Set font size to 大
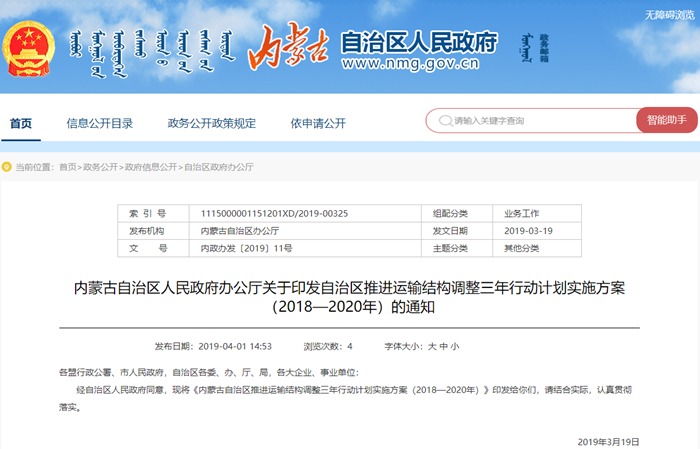700x449 pixels. coord(432,346)
